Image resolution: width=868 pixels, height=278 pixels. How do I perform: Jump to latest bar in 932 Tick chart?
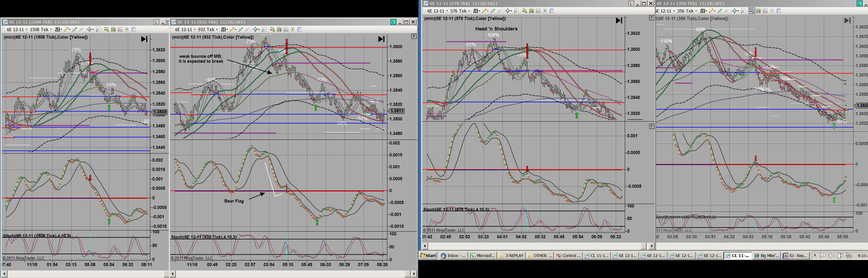tap(381, 39)
